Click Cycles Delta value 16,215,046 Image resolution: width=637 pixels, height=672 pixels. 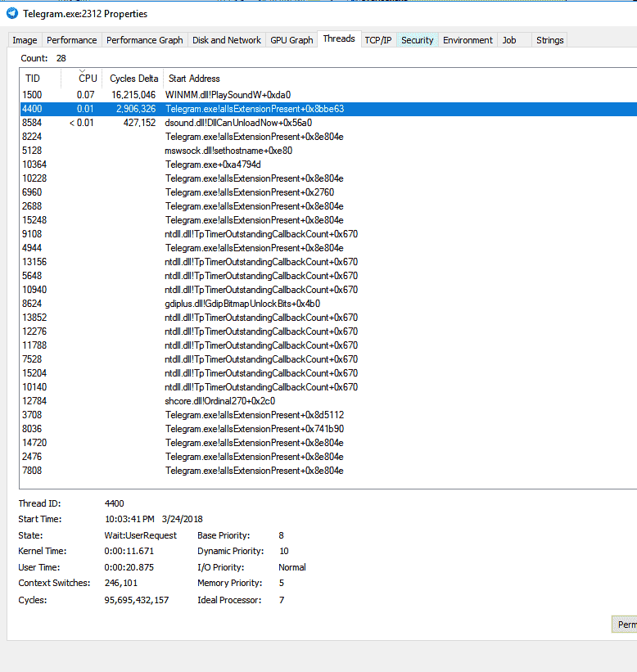(x=133, y=95)
